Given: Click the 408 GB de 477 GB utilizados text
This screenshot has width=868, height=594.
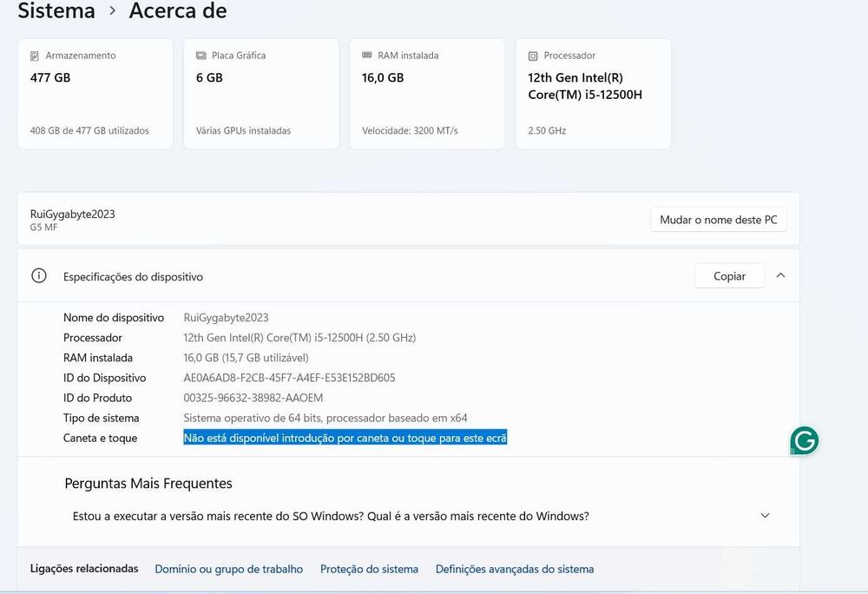Looking at the screenshot, I should [89, 130].
